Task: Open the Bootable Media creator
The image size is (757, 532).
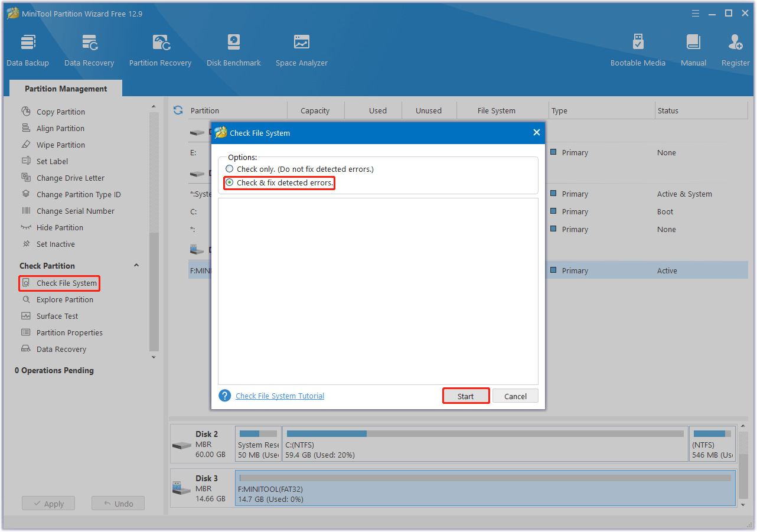Action: [638, 50]
